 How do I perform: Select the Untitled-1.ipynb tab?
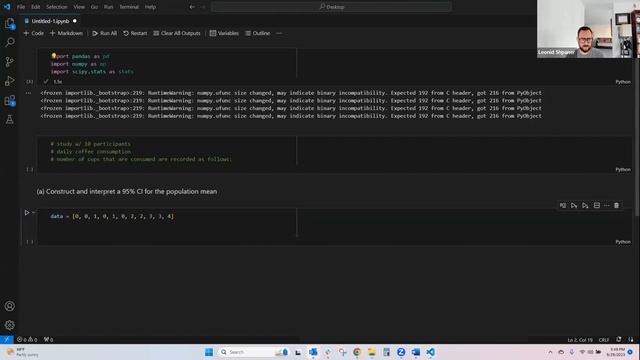50,21
